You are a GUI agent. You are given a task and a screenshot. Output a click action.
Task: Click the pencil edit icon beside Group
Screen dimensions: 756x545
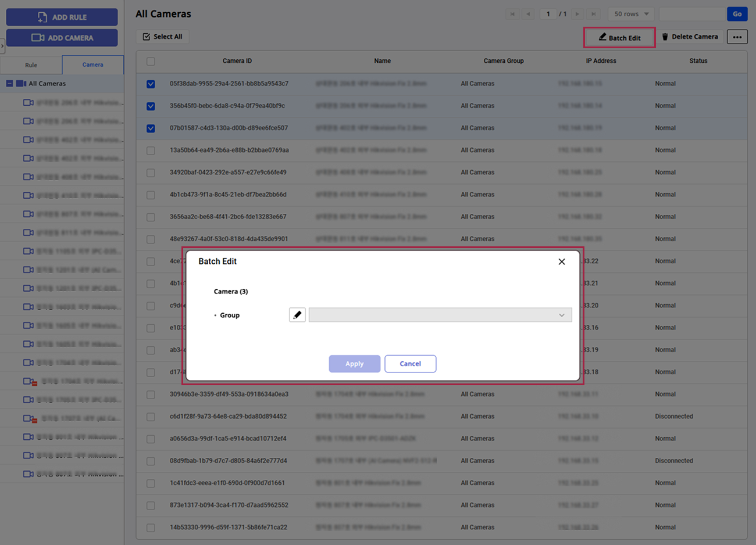297,315
